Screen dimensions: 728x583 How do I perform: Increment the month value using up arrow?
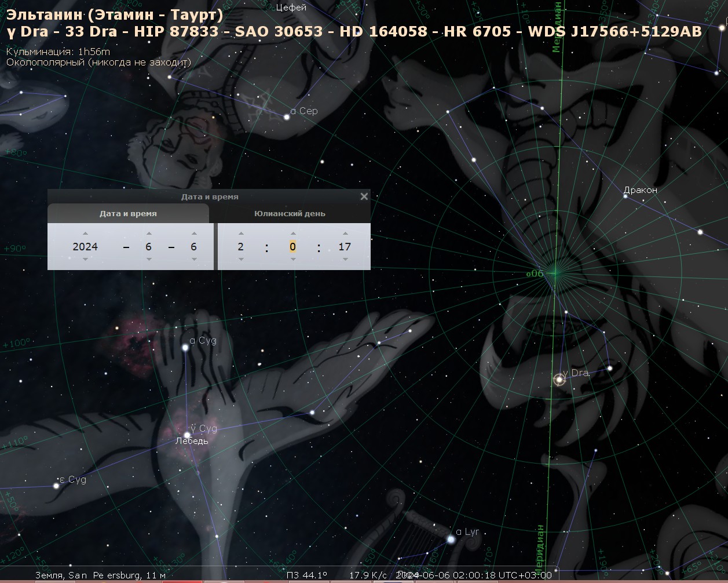coord(149,234)
